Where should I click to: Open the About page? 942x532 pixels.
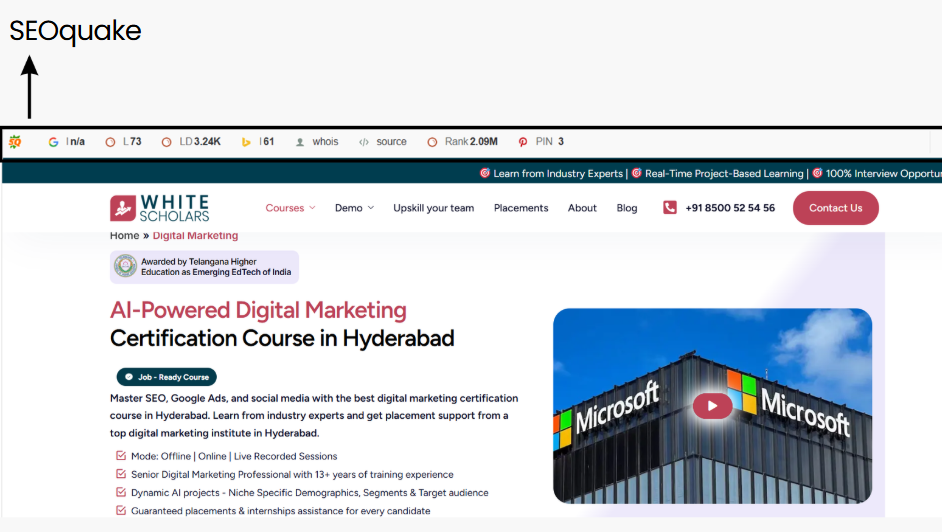pyautogui.click(x=582, y=208)
